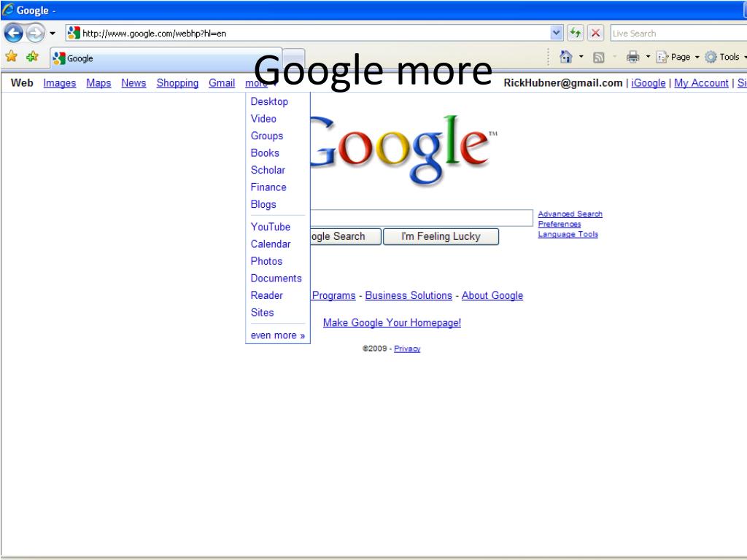Image resolution: width=747 pixels, height=560 pixels.
Task: Expand the address bar history dropdown
Action: pyautogui.click(x=557, y=33)
